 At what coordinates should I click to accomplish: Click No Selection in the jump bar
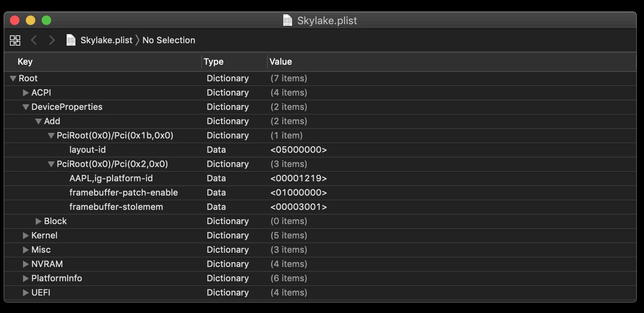click(169, 40)
